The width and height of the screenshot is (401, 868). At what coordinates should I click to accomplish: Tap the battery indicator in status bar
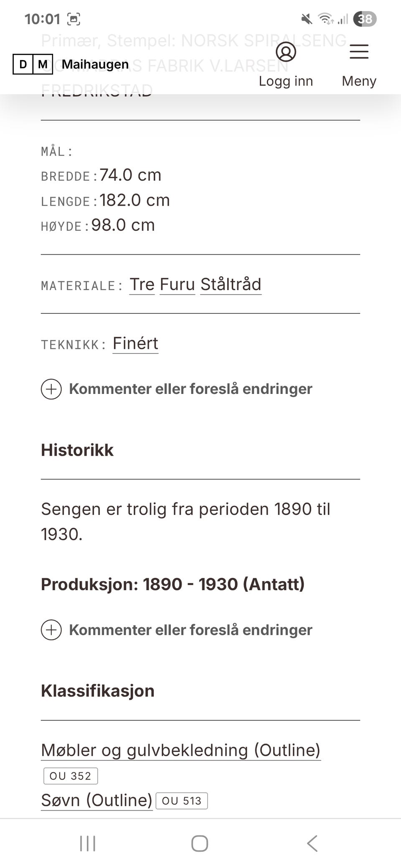(365, 19)
